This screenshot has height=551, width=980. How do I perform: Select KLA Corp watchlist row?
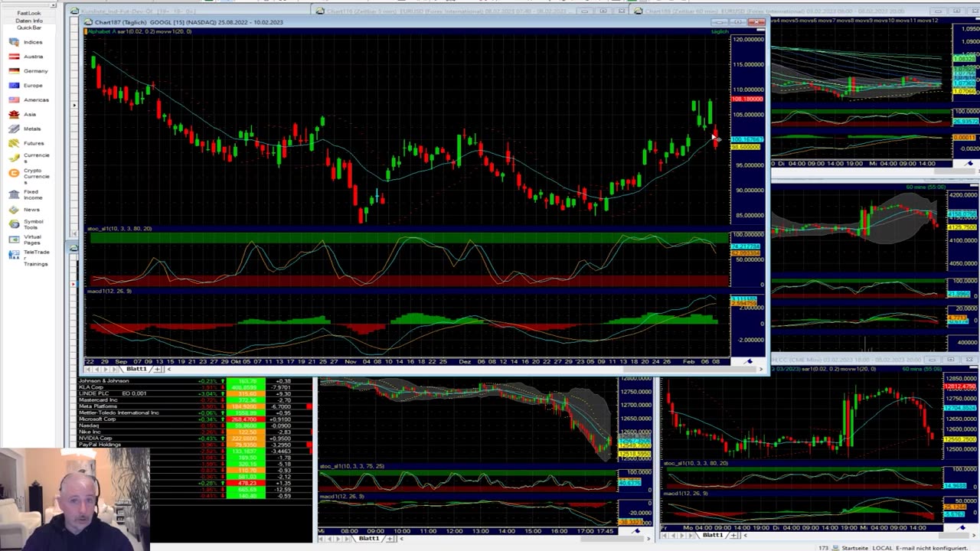pyautogui.click(x=195, y=387)
